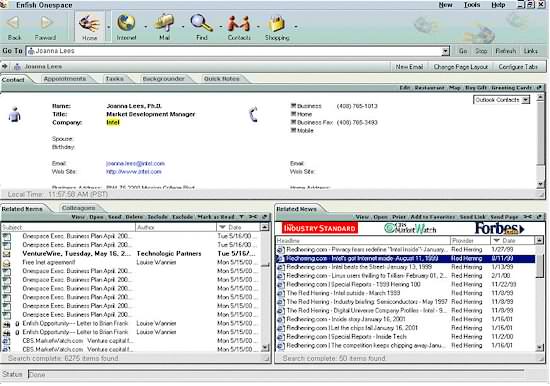
Task: Click the telephone handset icon
Action: tap(253, 114)
